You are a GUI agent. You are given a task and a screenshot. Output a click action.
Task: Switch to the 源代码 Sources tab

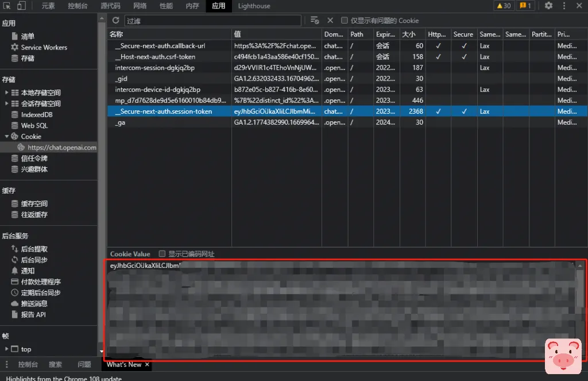point(111,6)
